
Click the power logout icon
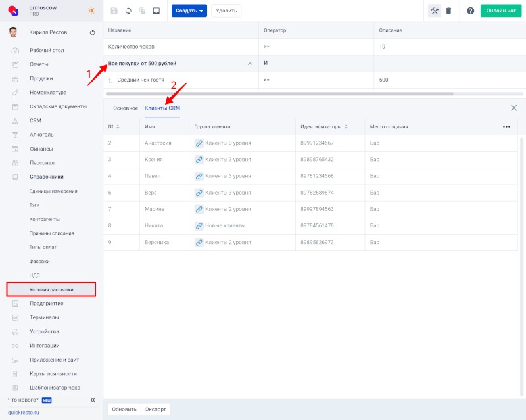tap(92, 33)
